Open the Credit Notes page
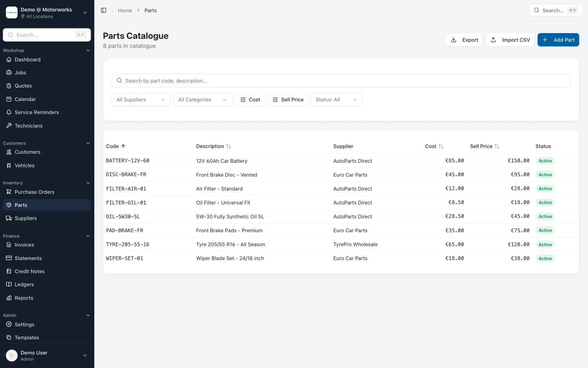588x368 pixels. 29,271
